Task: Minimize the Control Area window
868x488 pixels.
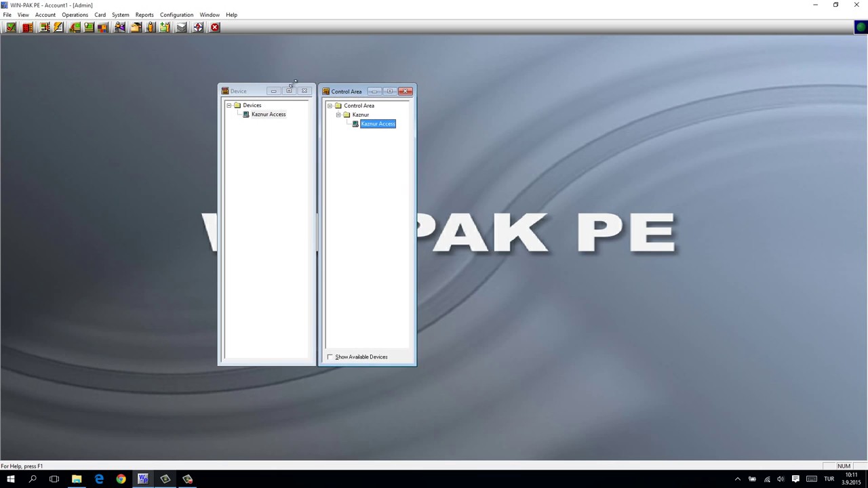Action: click(x=374, y=91)
